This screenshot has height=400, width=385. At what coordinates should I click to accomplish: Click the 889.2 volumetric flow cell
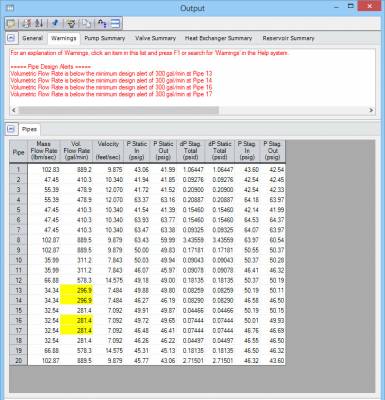pos(77,169)
